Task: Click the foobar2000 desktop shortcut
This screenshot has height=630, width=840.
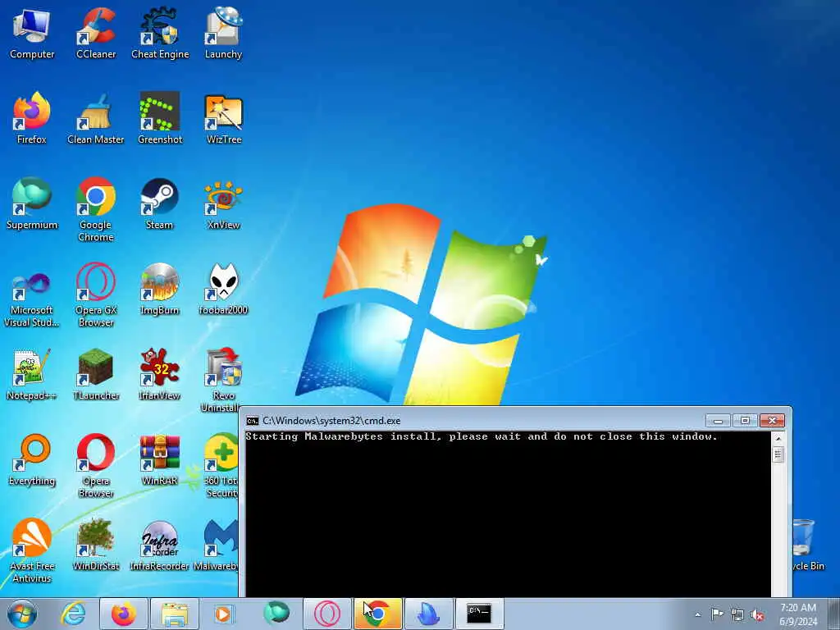Action: [x=223, y=290]
